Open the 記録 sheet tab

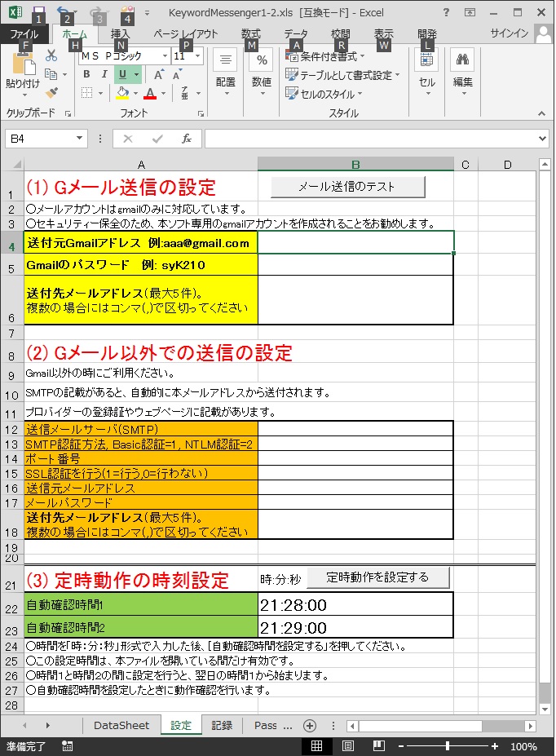coord(222,725)
